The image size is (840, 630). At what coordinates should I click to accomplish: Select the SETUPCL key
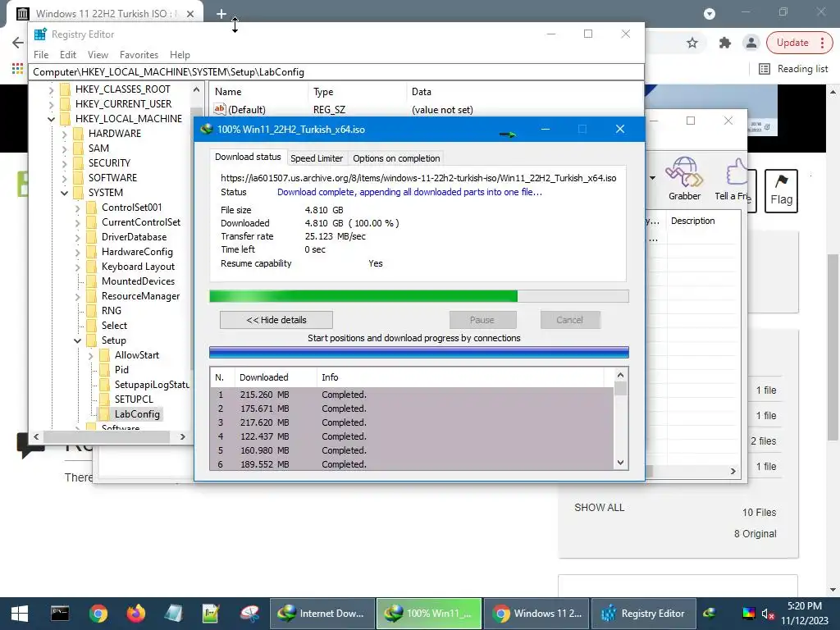click(x=134, y=399)
